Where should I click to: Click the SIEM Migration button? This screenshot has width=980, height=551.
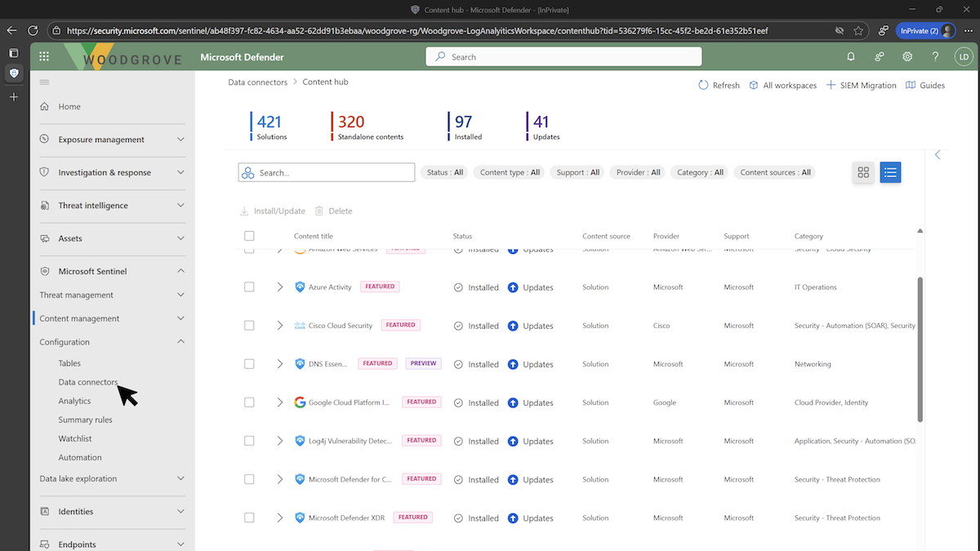(x=861, y=85)
